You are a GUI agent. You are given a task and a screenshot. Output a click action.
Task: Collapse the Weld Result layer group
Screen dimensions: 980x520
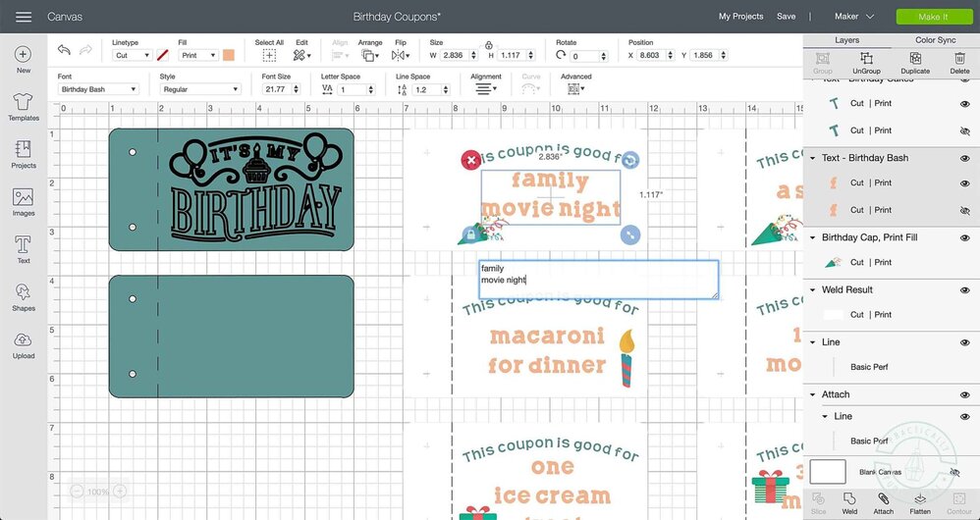point(812,290)
